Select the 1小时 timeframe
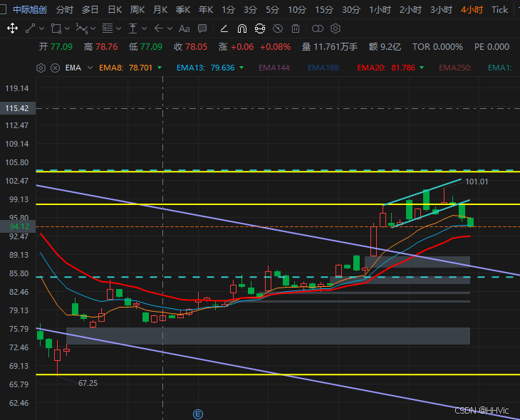The height and width of the screenshot is (420, 520). [380, 10]
